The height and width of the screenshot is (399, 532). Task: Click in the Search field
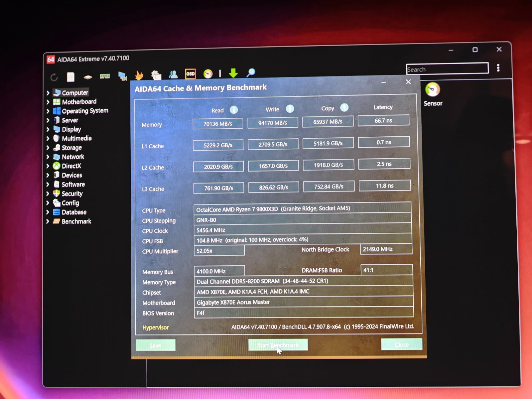(447, 69)
